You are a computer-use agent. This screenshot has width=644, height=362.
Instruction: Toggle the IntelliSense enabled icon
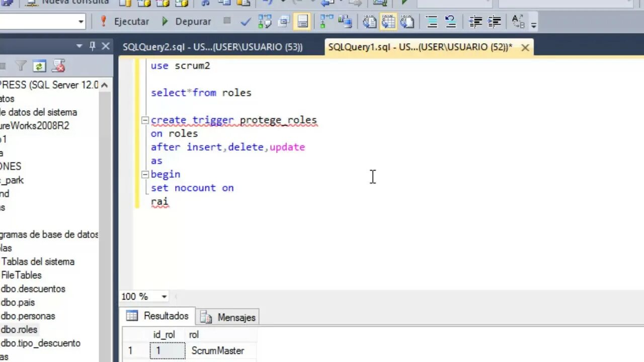(x=302, y=22)
